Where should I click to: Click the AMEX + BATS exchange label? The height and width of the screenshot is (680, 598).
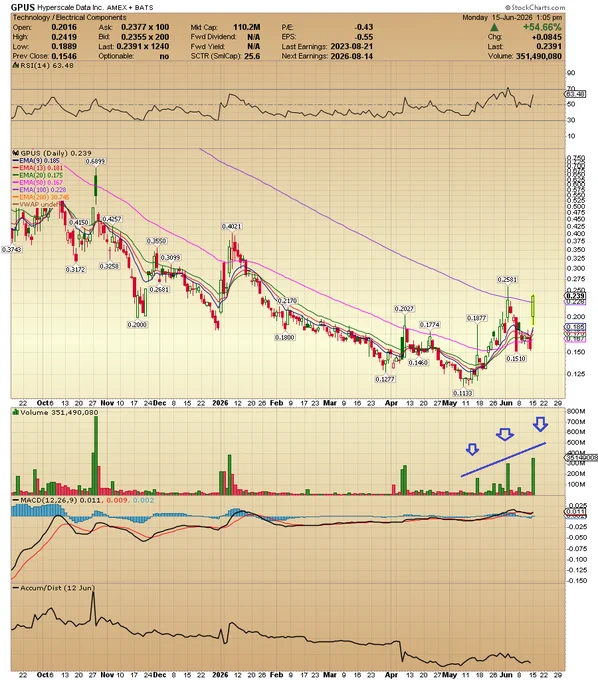point(130,8)
